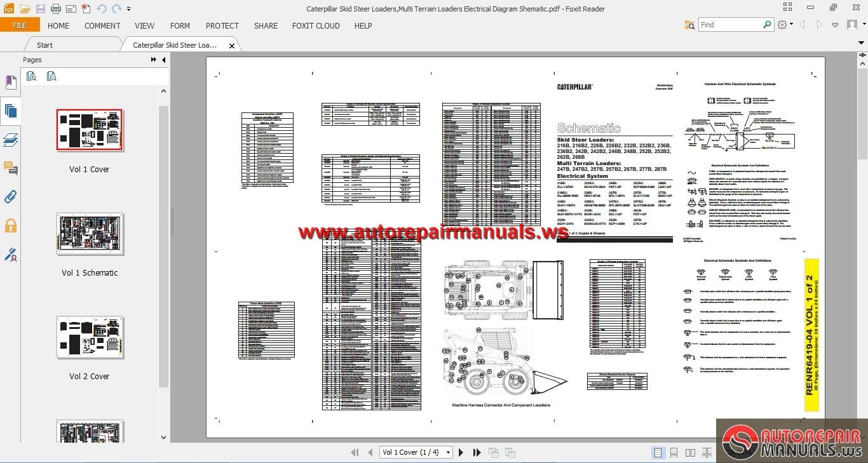Enable Continuous Facing view mode
This screenshot has width=868, height=463.
pos(707,453)
